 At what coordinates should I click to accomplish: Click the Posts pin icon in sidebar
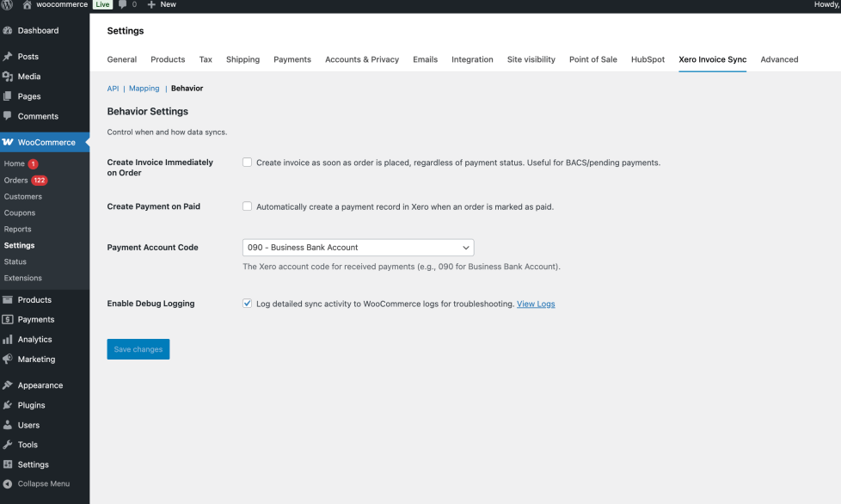click(x=8, y=56)
